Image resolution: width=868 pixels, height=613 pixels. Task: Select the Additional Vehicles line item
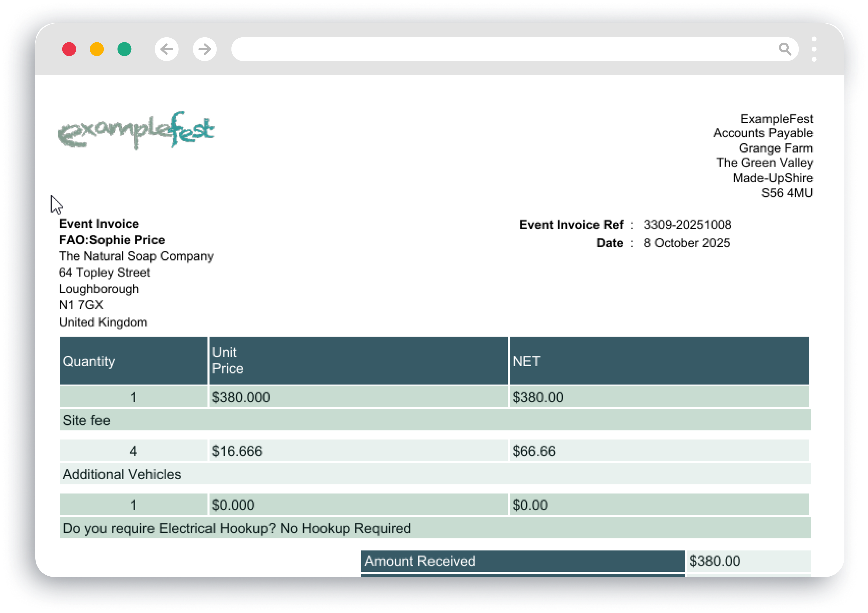(x=122, y=474)
